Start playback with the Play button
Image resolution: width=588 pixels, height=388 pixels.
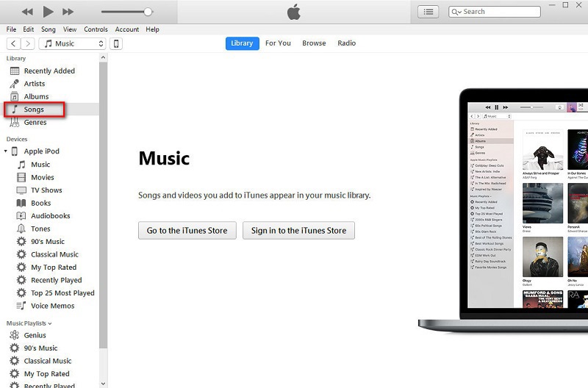click(48, 12)
